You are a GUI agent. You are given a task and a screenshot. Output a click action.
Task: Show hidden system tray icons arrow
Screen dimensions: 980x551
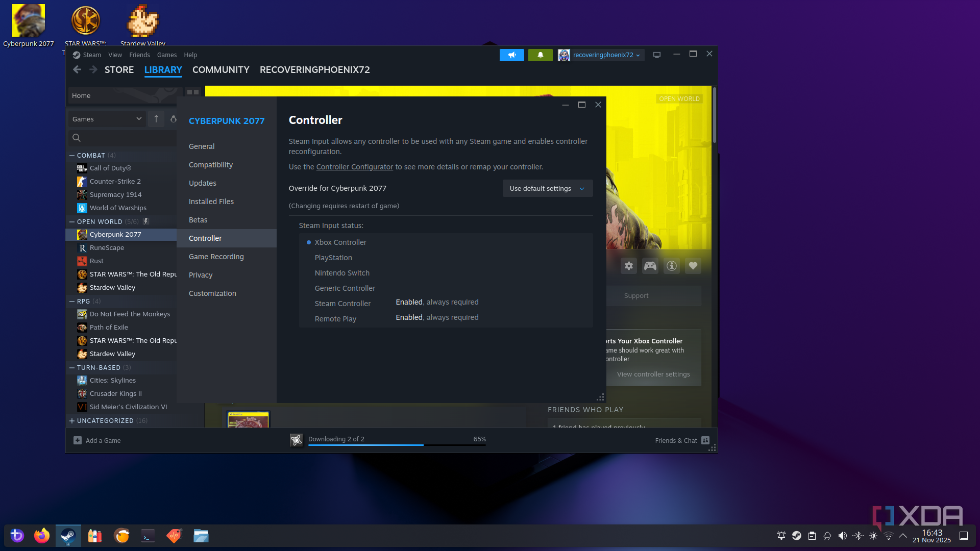point(903,536)
